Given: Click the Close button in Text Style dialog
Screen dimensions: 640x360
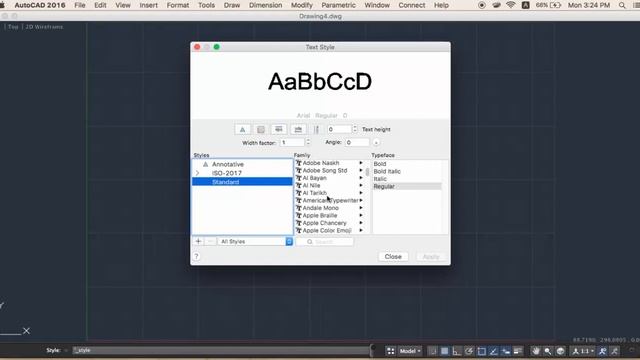Looking at the screenshot, I should coord(393,256).
